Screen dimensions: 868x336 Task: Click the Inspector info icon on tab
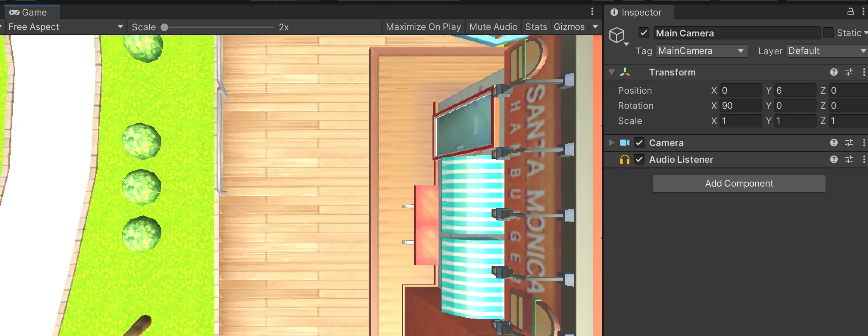tap(614, 12)
